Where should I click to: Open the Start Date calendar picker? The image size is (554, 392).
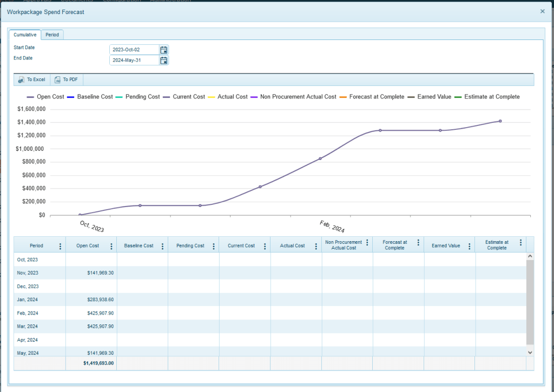(x=164, y=49)
